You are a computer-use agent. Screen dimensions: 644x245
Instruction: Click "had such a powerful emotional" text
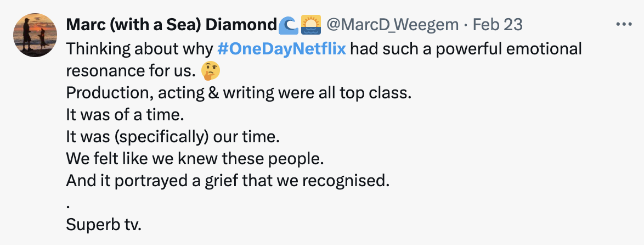click(x=466, y=48)
